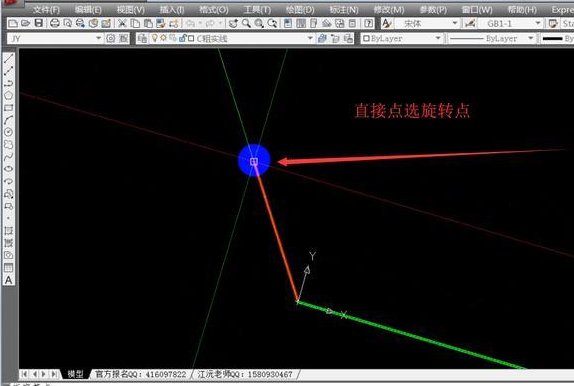The width and height of the screenshot is (574, 386).
Task: Click the Plot printer icon
Action: [x=55, y=23]
